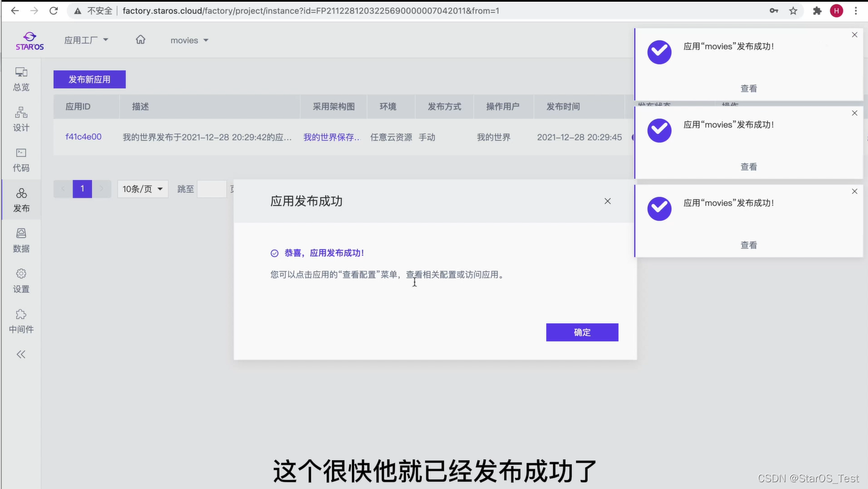Close the 应用发布成功 dialog
The width and height of the screenshot is (868, 489).
pyautogui.click(x=608, y=201)
